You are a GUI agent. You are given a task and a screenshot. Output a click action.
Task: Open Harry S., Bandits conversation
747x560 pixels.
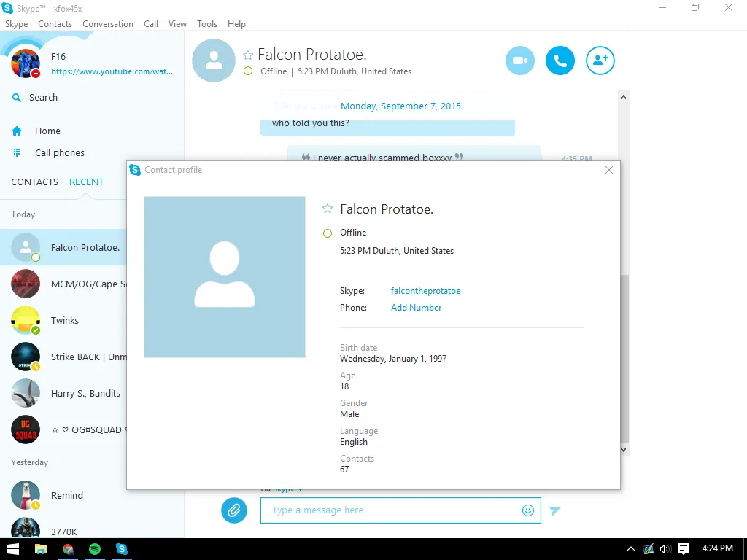pyautogui.click(x=63, y=393)
